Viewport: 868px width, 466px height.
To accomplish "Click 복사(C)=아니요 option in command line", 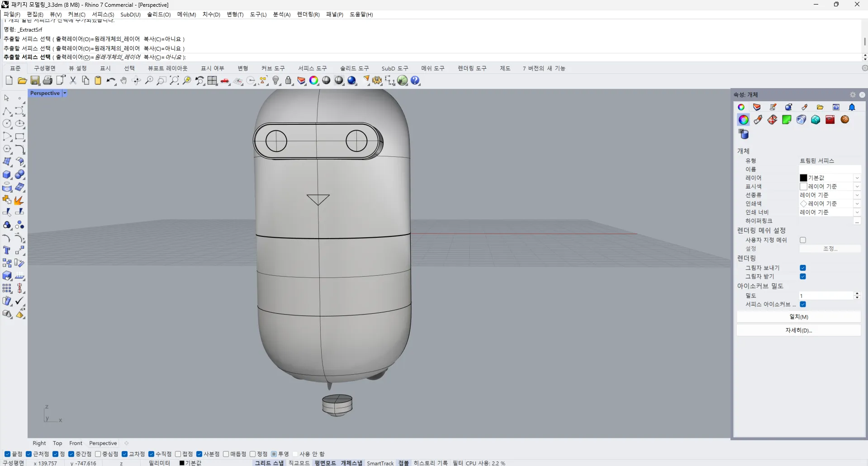I will click(x=163, y=57).
